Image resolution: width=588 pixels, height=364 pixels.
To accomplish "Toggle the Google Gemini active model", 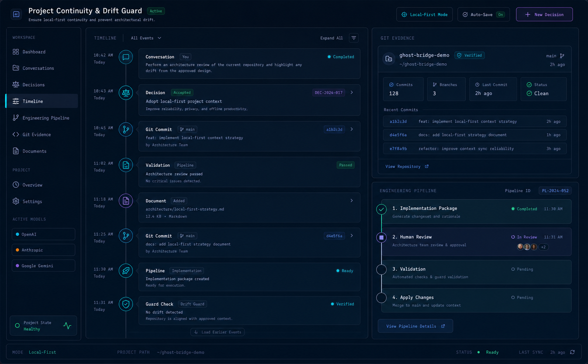I will coord(44,266).
